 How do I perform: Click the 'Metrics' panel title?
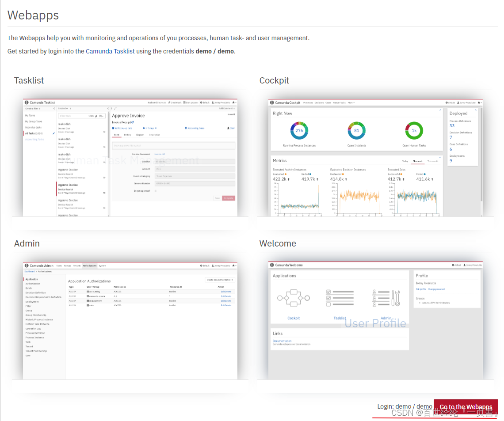click(x=280, y=160)
